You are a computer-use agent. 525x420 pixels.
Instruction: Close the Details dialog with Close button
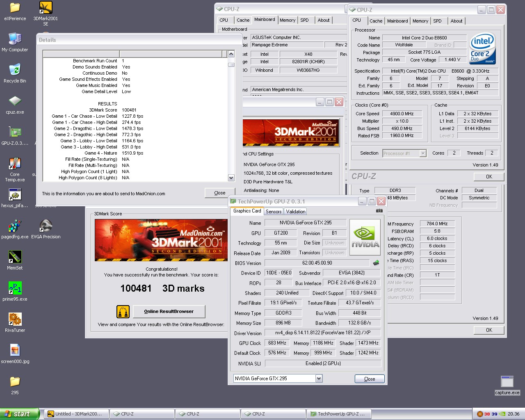tap(220, 193)
